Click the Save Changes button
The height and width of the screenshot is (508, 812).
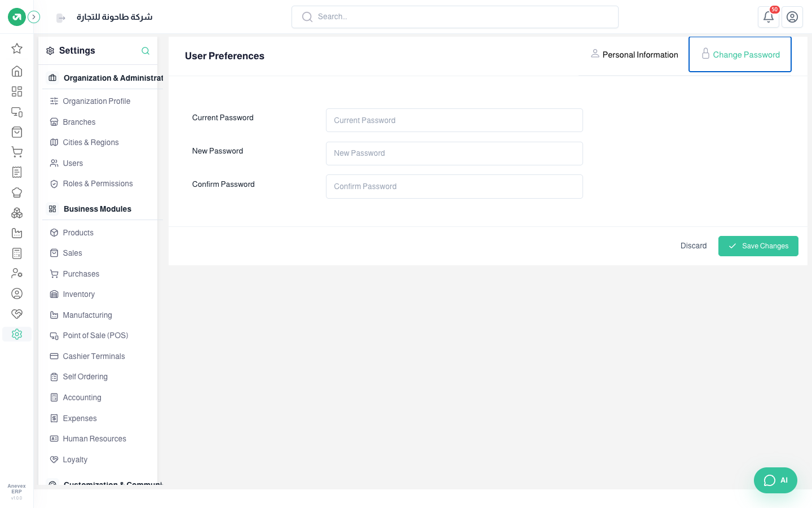point(758,246)
